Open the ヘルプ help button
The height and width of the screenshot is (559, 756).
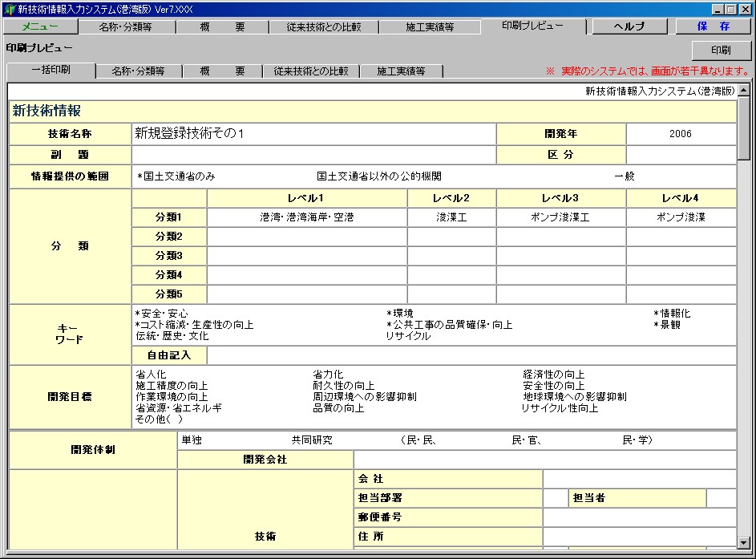[629, 26]
